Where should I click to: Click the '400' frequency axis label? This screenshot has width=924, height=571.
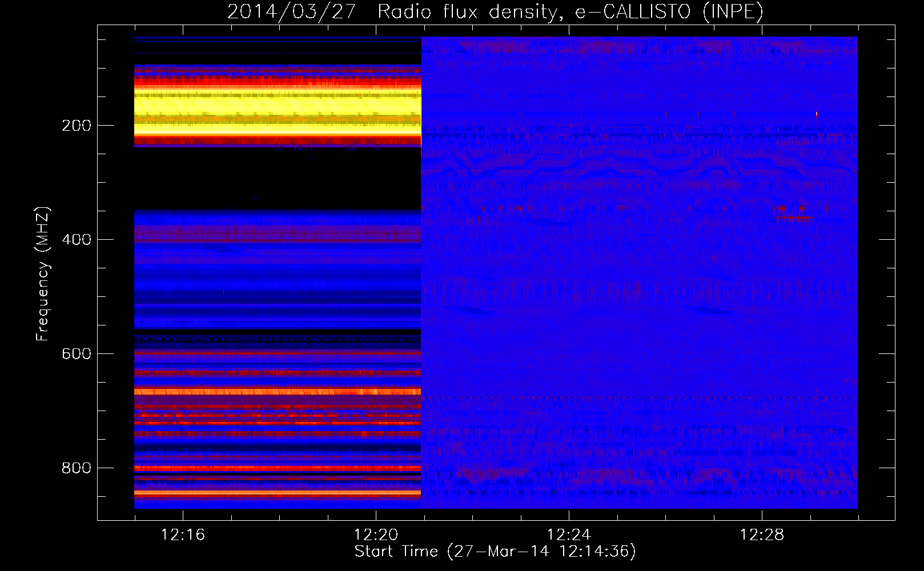[77, 240]
